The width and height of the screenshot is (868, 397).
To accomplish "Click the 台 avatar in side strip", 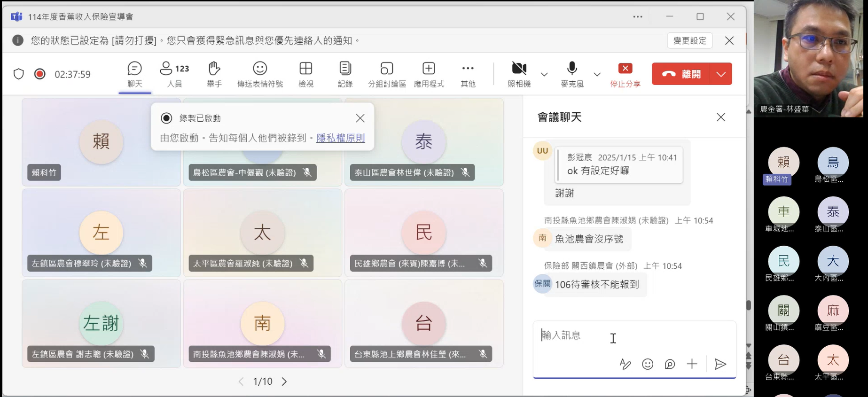I will [783, 360].
